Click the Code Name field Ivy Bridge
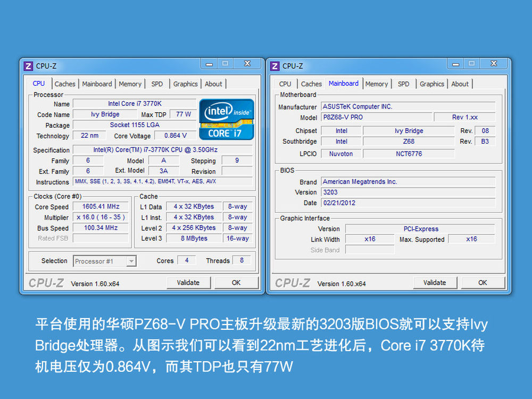The image size is (532, 399). click(105, 114)
